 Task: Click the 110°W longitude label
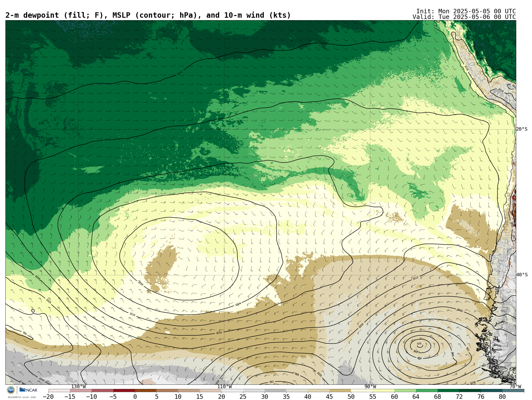224,387
